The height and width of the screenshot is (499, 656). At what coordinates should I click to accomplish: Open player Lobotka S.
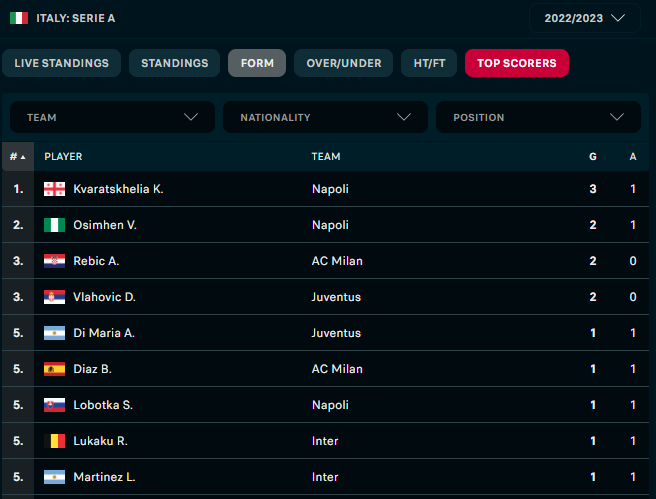tap(103, 405)
